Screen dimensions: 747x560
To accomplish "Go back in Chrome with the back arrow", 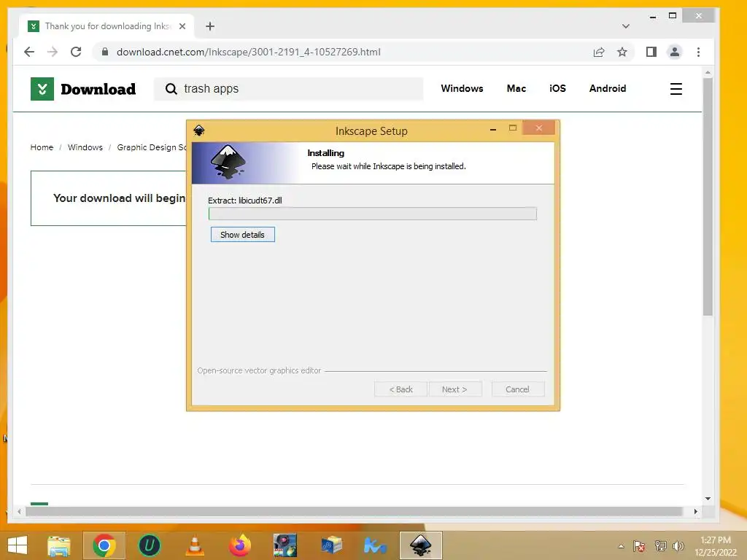I will (29, 52).
